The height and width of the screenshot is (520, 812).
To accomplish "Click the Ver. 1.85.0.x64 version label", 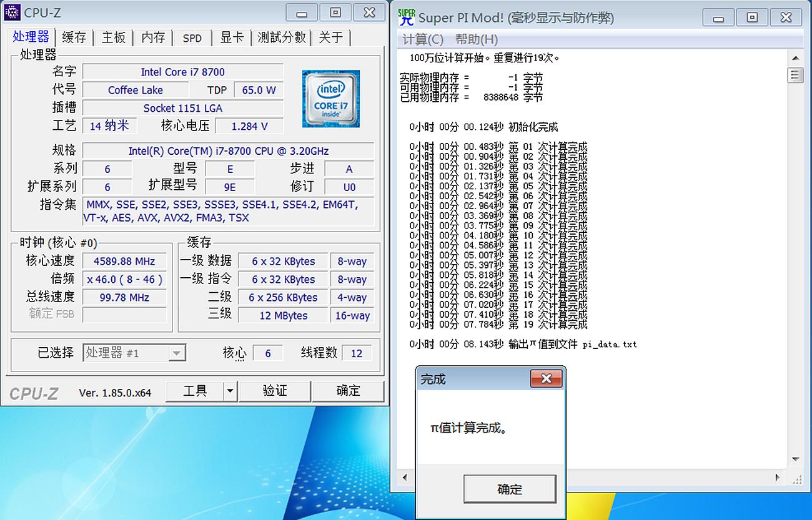I will (116, 393).
